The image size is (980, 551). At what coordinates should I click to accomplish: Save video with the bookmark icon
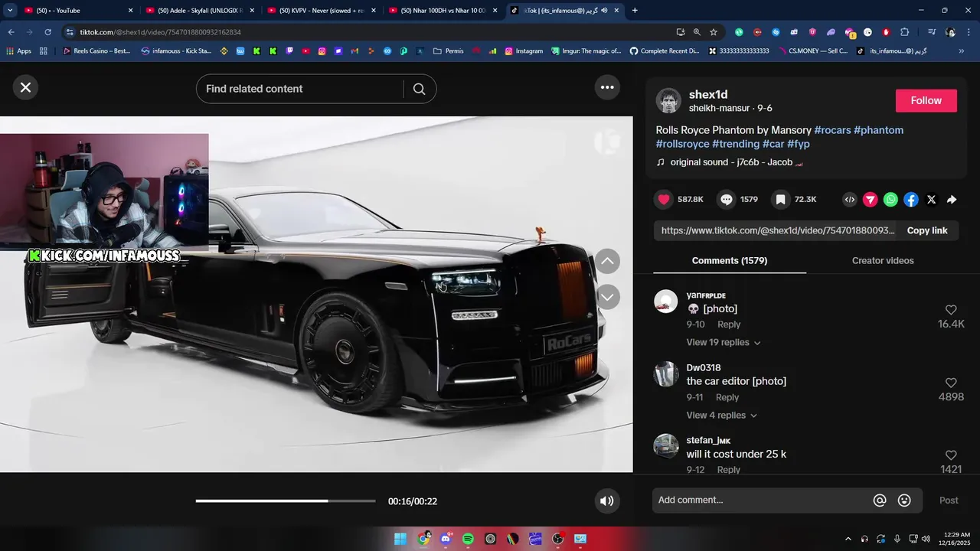tap(780, 200)
